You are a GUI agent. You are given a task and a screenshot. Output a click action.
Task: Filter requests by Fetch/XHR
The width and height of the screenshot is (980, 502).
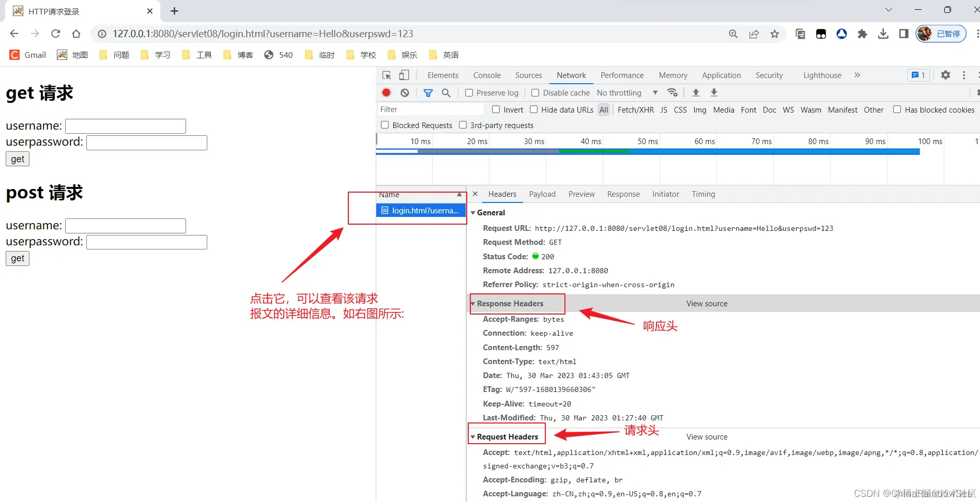(x=636, y=110)
